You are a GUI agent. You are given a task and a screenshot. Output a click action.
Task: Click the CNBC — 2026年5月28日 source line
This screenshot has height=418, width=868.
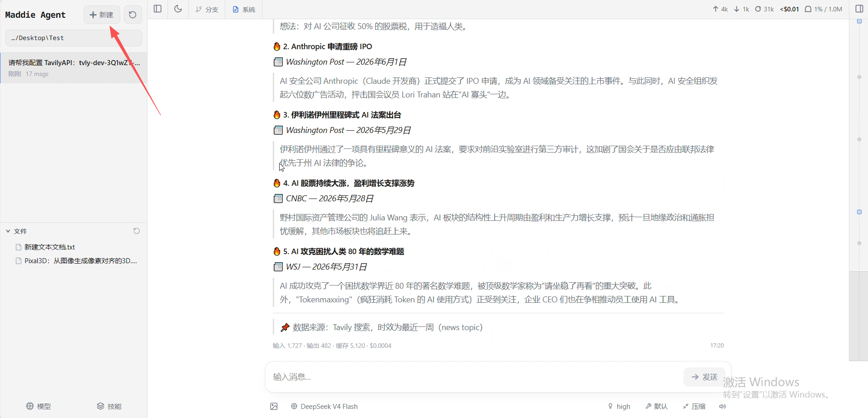323,199
